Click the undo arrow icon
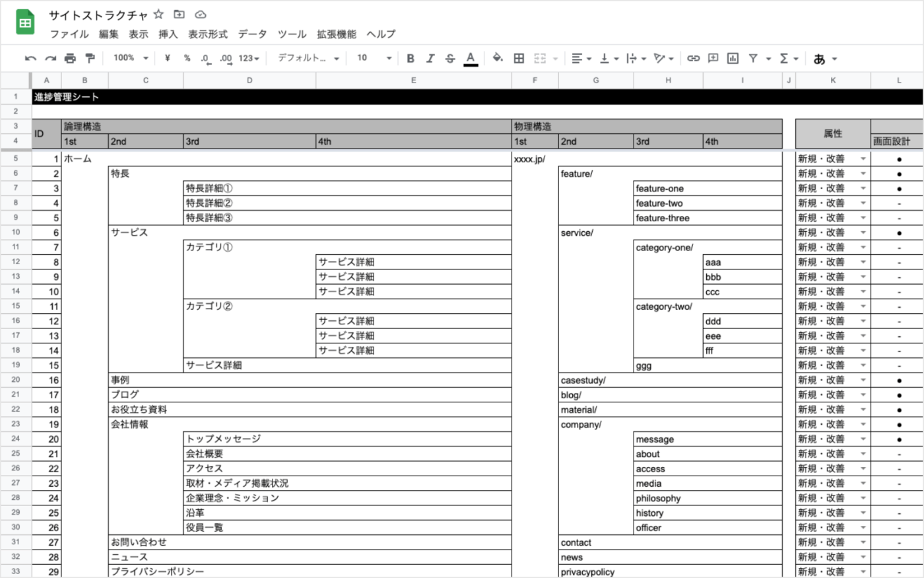The width and height of the screenshot is (924, 578). coord(30,58)
